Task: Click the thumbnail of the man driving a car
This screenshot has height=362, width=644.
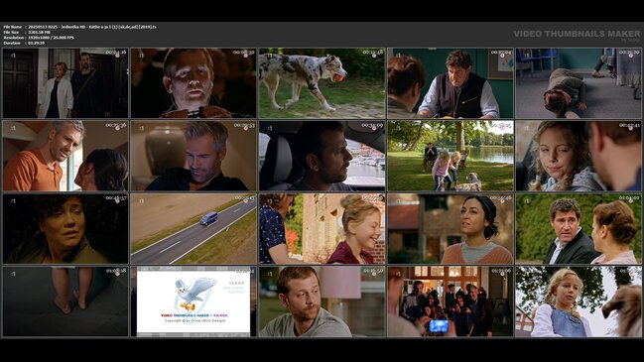Action: point(322,156)
